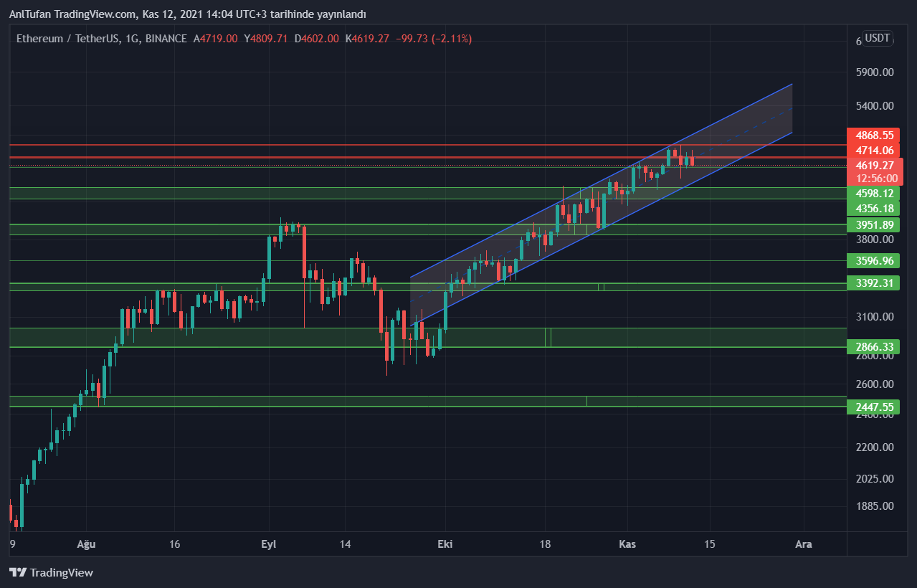Click the TradingView logo icon
The width and height of the screenshot is (917, 588).
pos(18,572)
